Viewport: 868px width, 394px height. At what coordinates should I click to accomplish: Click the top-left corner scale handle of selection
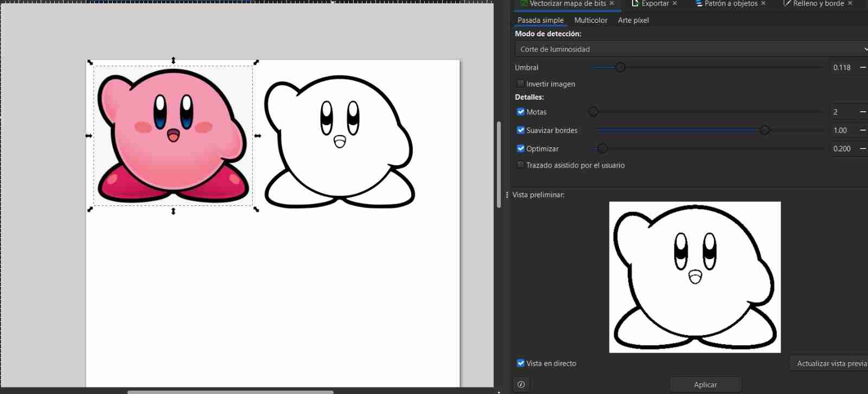tap(90, 62)
